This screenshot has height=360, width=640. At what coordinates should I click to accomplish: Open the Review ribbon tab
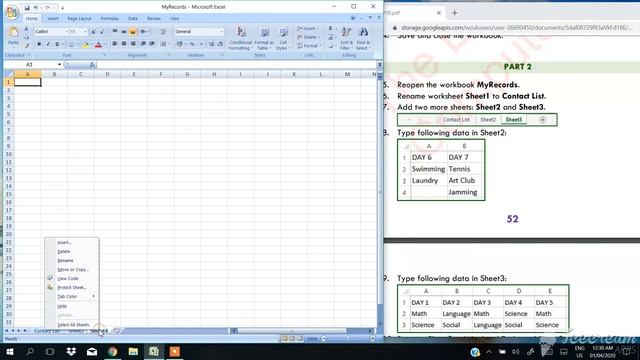coord(154,19)
